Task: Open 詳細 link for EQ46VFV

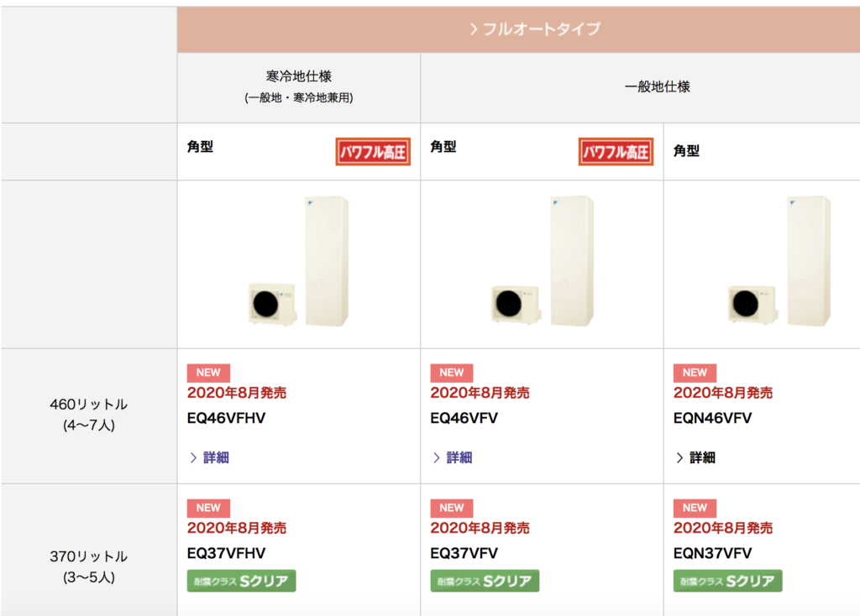Action: tap(453, 457)
